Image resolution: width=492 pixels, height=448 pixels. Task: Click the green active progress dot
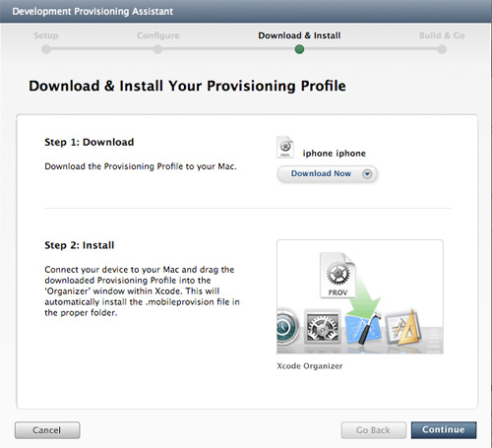point(299,49)
